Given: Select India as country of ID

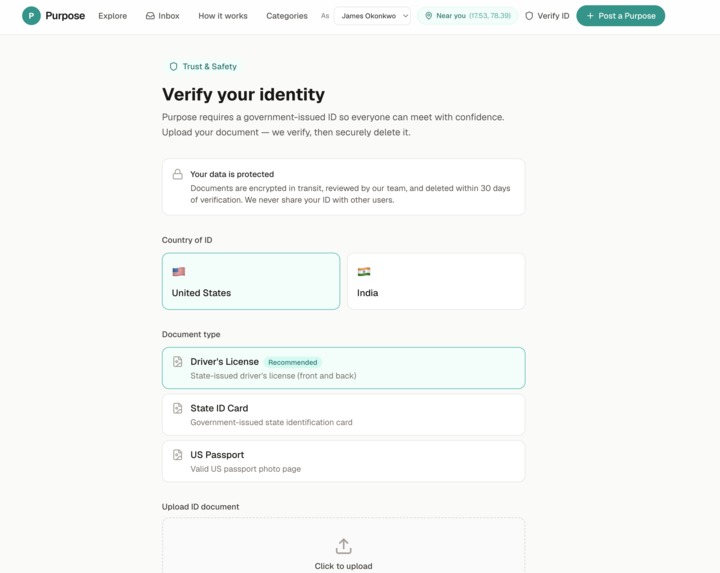Looking at the screenshot, I should click(436, 281).
